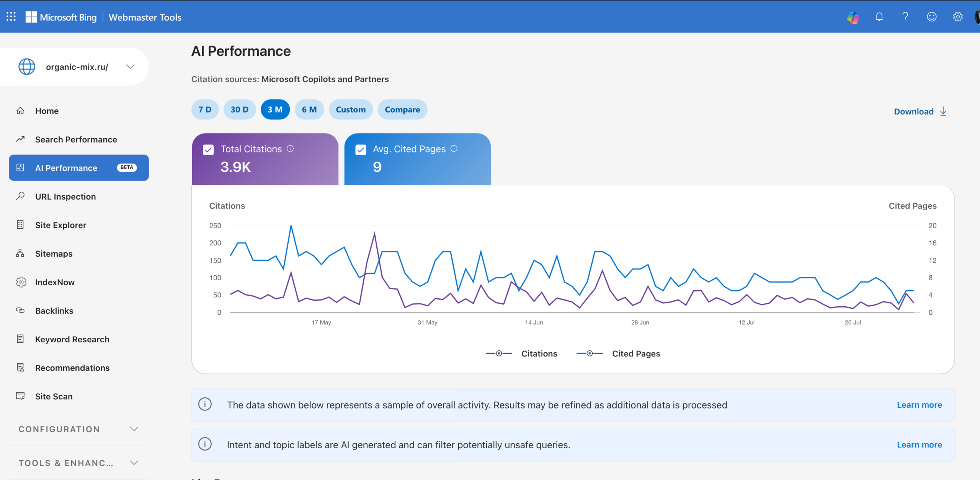980x480 pixels.
Task: Click the Webmaster Tools title
Action: [x=145, y=17]
